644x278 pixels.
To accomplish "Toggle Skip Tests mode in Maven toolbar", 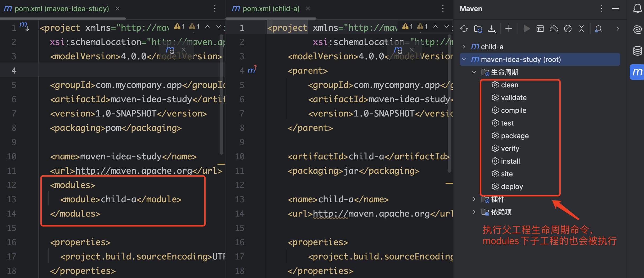I will tap(568, 29).
